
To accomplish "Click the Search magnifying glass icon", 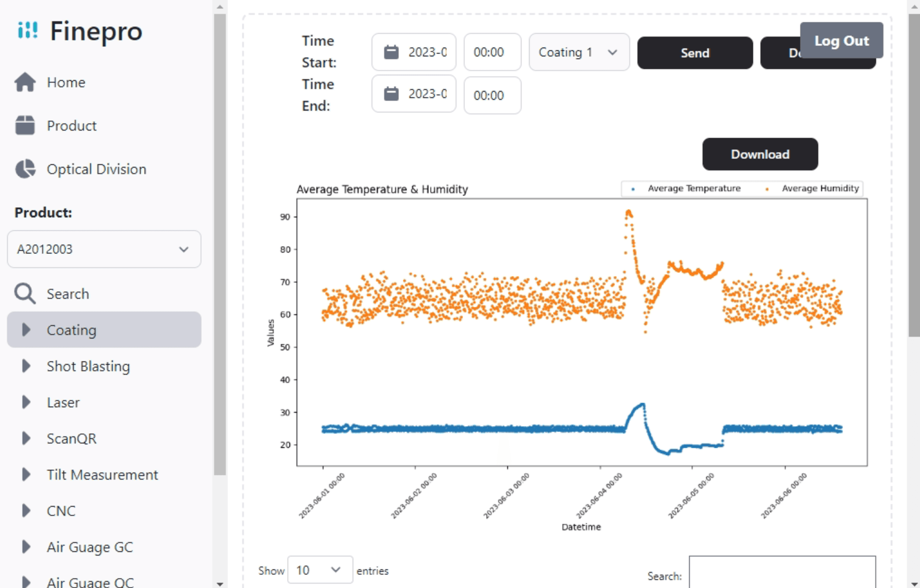I will 25,294.
